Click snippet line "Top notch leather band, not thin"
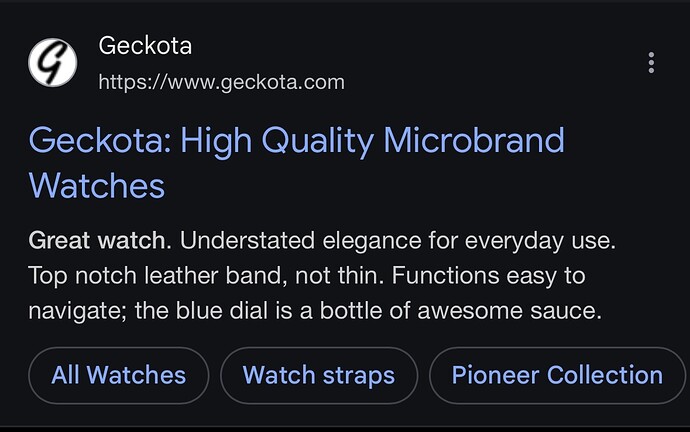 pos(206,276)
